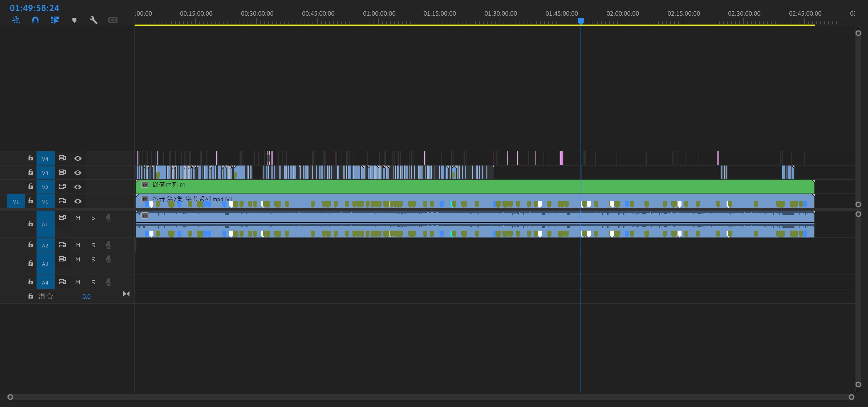The image size is (868, 407).
Task: Solo the A2 audio track
Action: click(x=93, y=245)
